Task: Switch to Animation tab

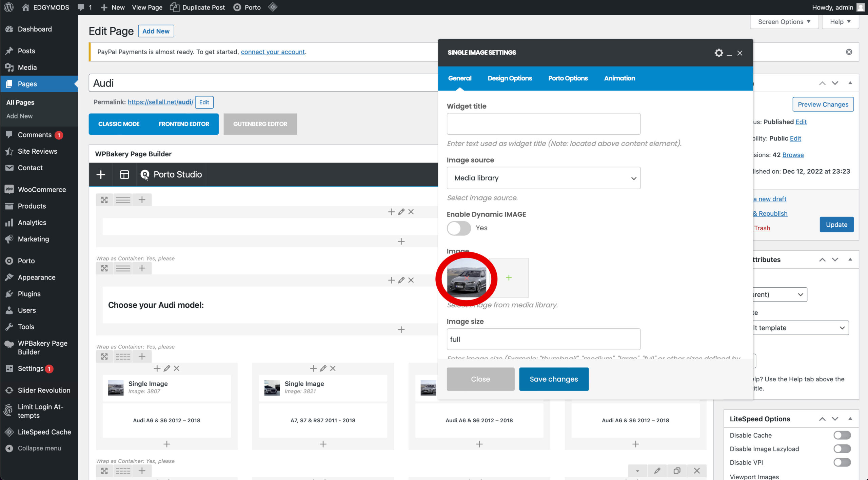Action: [x=619, y=78]
